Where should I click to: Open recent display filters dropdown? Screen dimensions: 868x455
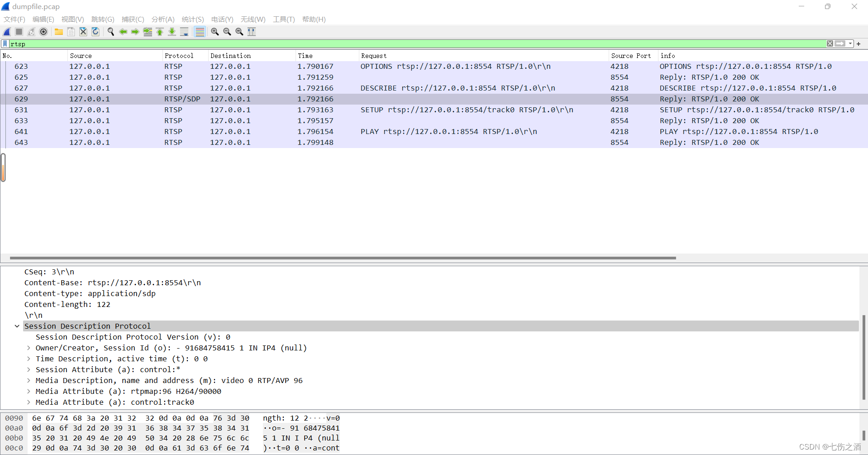tap(850, 43)
